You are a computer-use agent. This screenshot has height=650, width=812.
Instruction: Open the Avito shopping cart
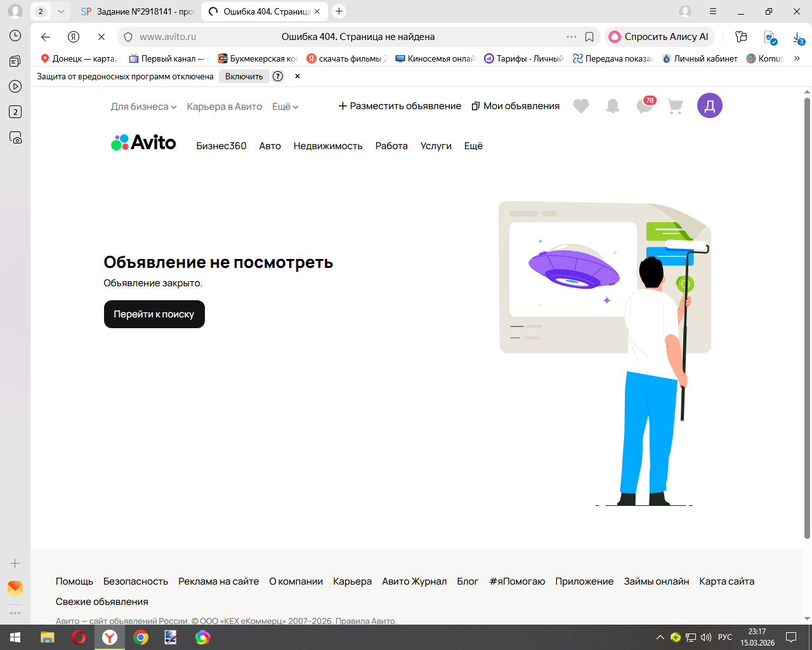pos(676,106)
